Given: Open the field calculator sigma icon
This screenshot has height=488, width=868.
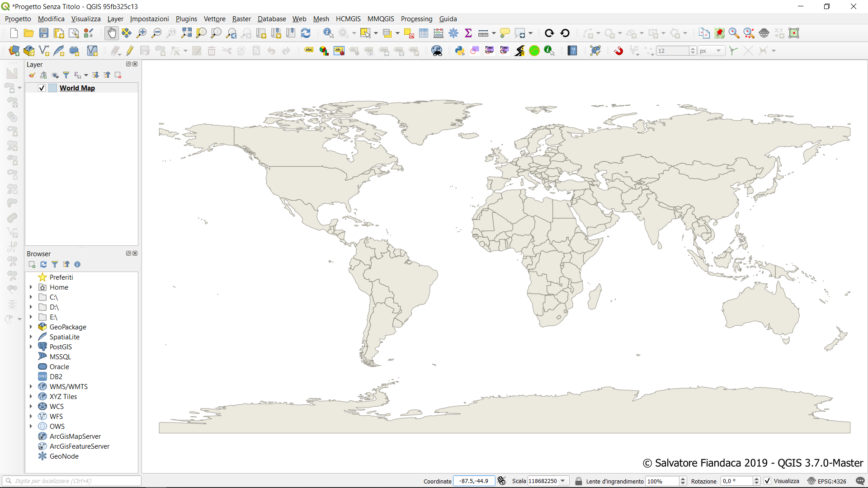Looking at the screenshot, I should 468,33.
